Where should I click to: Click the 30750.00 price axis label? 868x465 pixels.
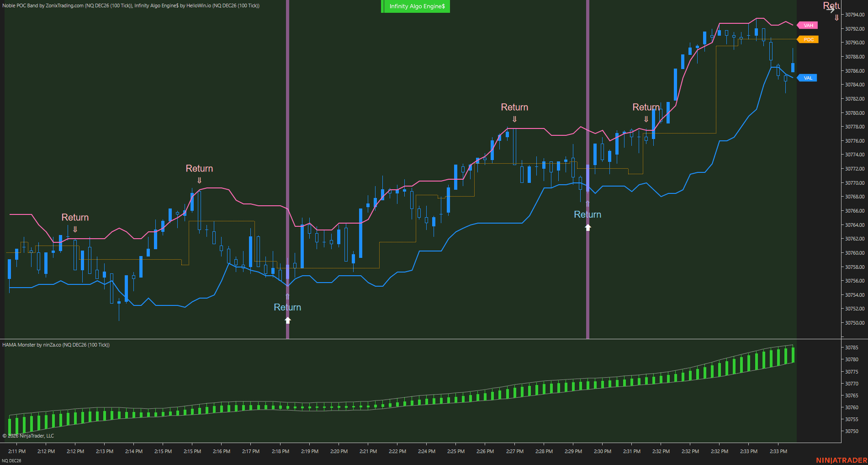point(854,323)
